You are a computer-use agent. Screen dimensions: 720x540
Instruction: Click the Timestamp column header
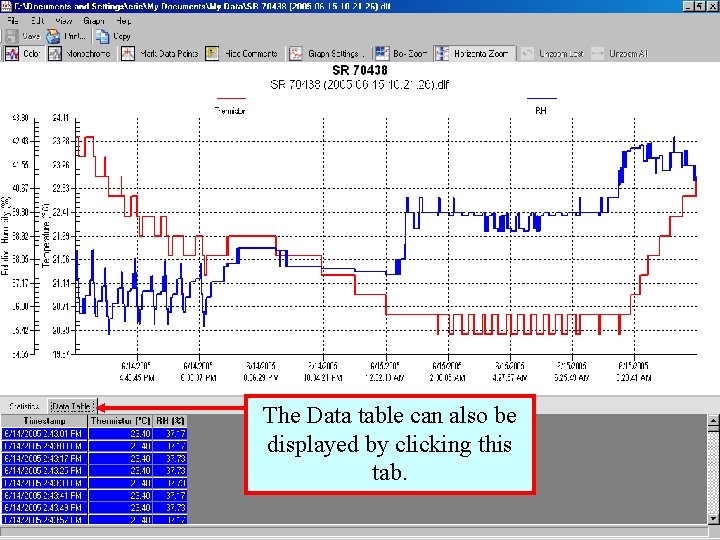[44, 421]
